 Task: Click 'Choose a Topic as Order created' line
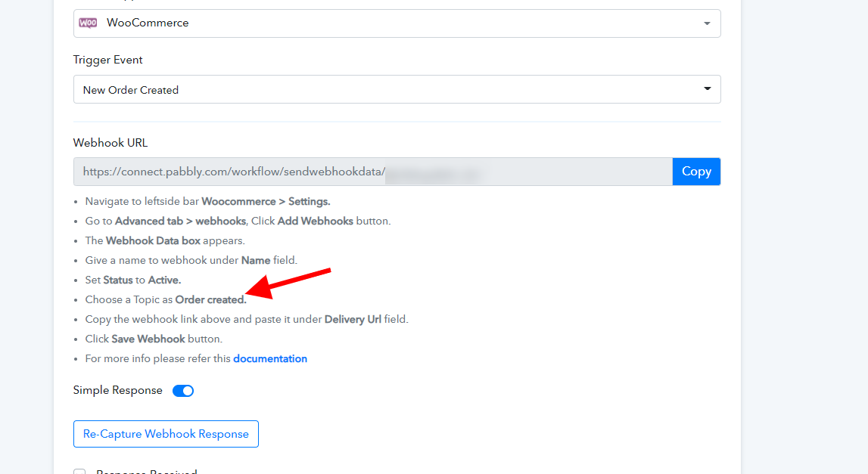166,299
